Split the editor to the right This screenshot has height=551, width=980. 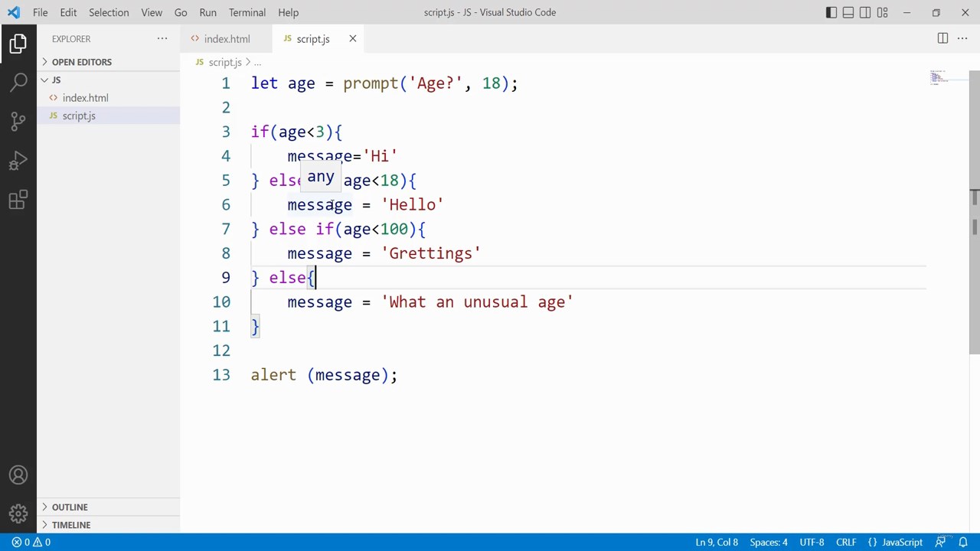tap(942, 38)
